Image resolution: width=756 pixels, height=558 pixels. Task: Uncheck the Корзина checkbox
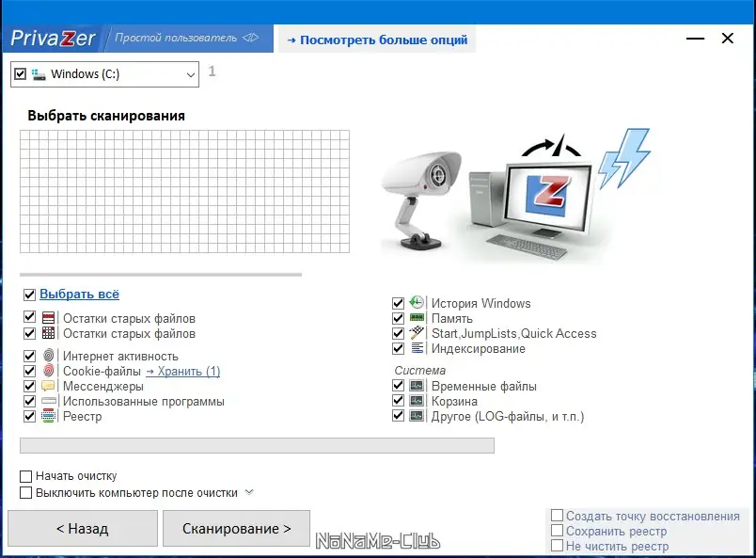(x=398, y=401)
